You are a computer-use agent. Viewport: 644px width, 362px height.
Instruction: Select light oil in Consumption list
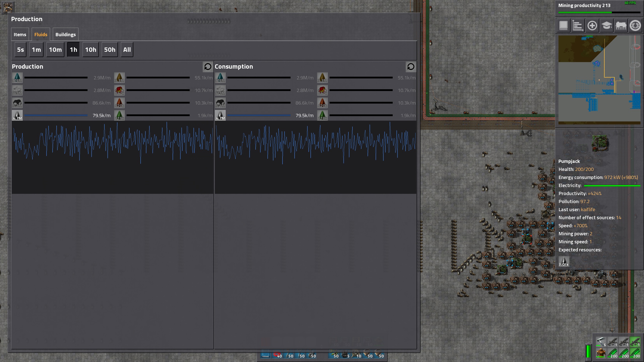pos(323,78)
